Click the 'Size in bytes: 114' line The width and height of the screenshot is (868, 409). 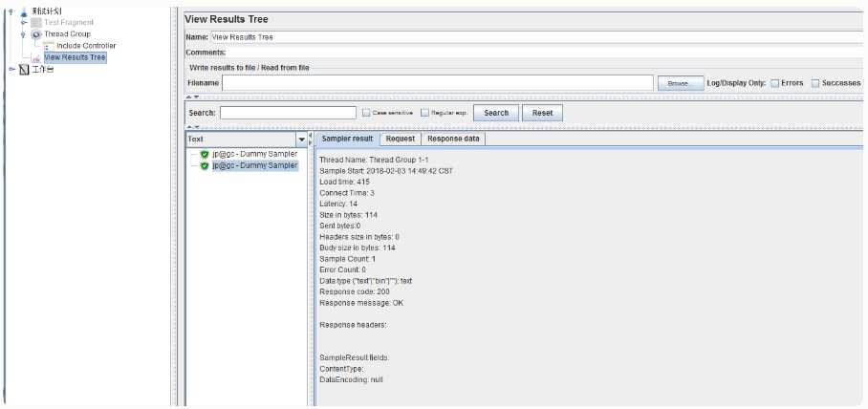pos(348,215)
